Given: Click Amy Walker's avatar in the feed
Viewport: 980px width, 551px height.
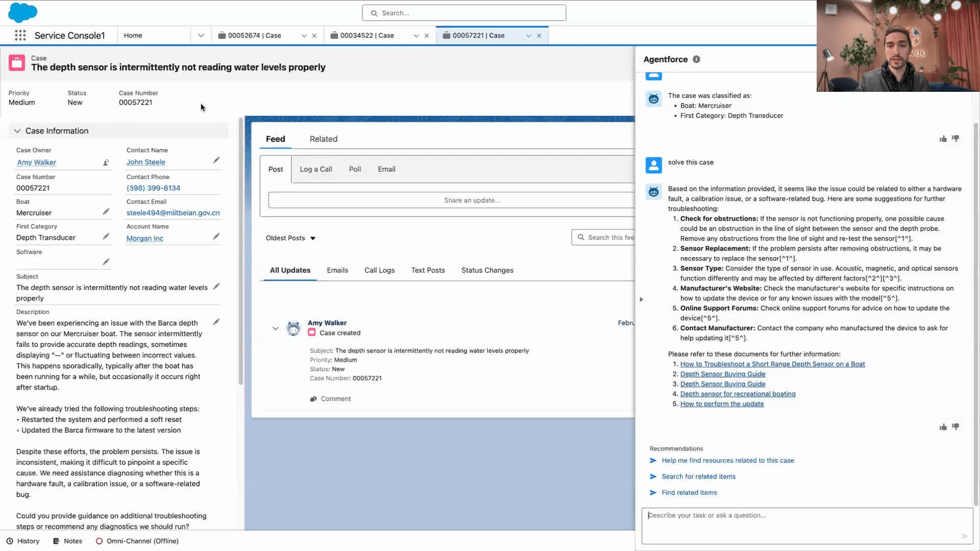Looking at the screenshot, I should pyautogui.click(x=293, y=328).
